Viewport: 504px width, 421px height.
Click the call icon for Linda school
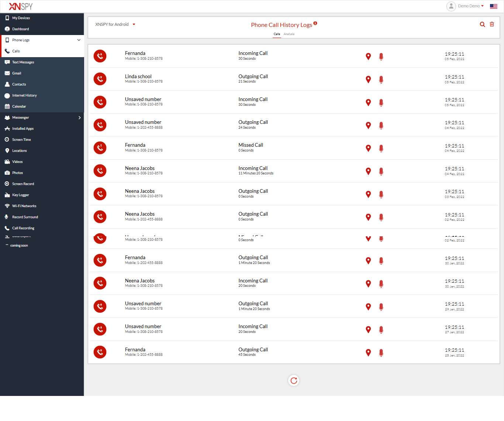tap(100, 79)
